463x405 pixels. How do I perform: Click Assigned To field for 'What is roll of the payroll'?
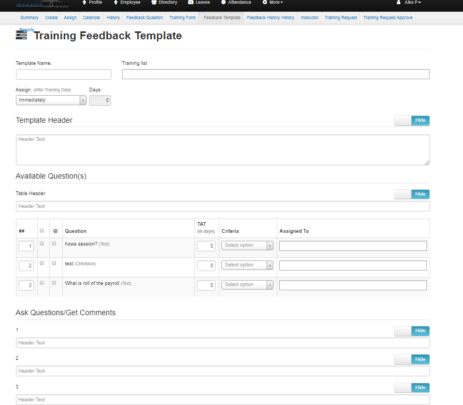(x=353, y=285)
